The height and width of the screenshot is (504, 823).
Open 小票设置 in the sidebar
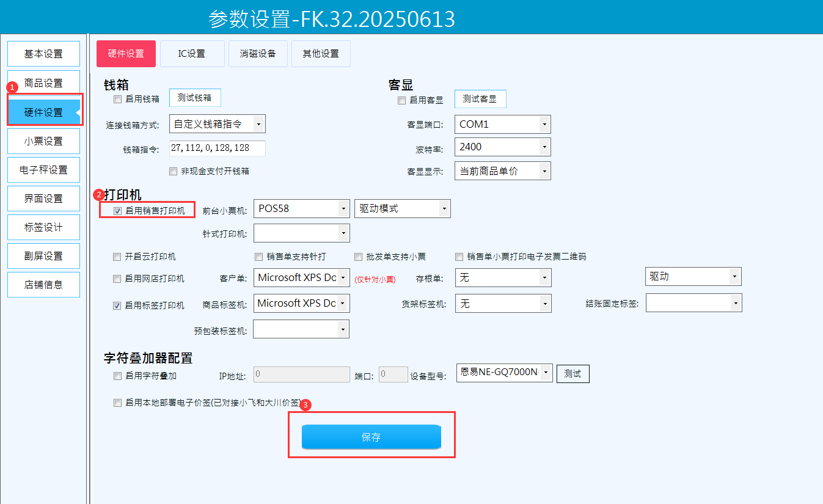pos(43,141)
